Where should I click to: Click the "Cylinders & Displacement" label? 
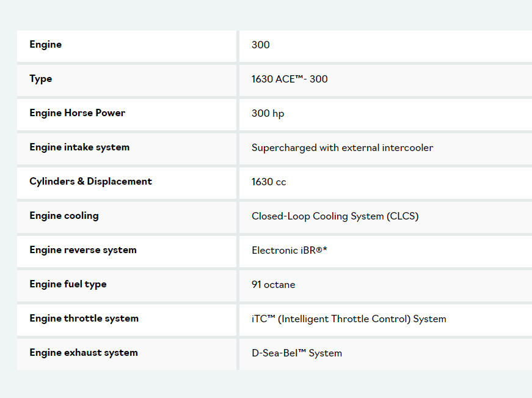click(x=91, y=182)
